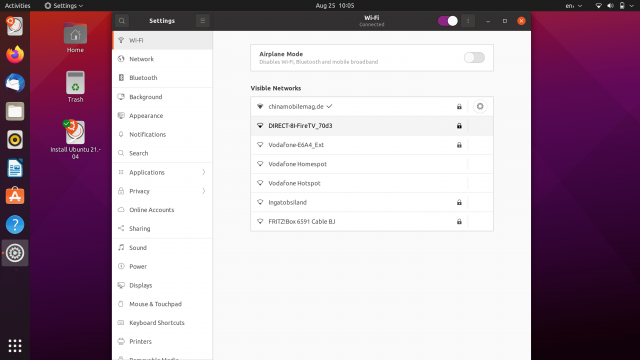Select Displays in the settings sidebar
640x360 pixels.
coord(162,285)
